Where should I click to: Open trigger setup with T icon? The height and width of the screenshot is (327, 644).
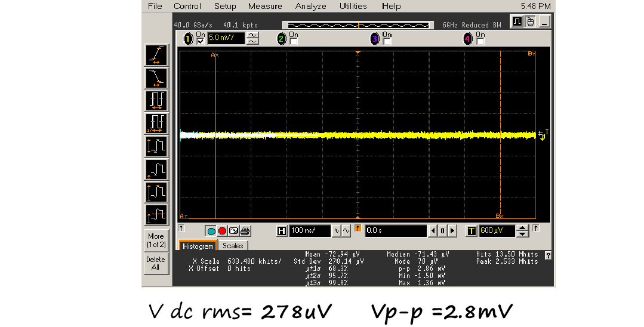(472, 231)
